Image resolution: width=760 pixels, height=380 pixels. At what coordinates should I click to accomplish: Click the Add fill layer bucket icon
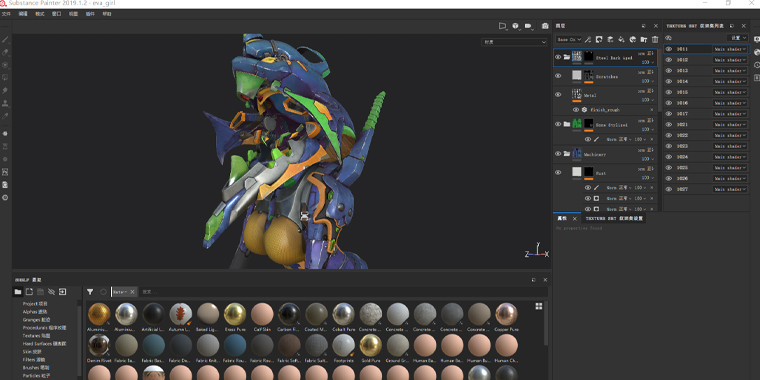621,39
